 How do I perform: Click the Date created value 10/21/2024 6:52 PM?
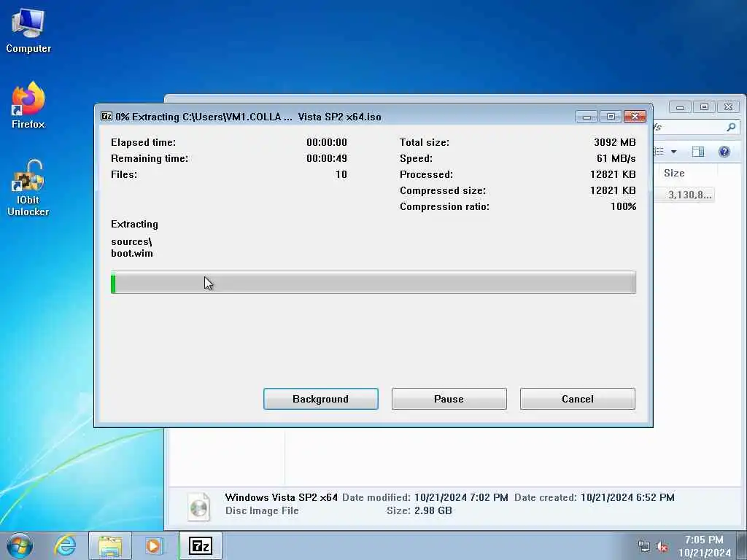coord(627,497)
